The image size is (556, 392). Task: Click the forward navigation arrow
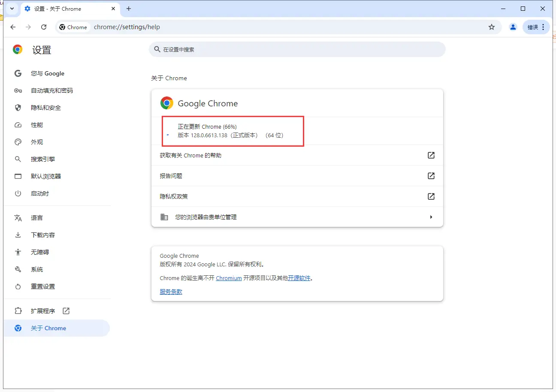click(28, 27)
